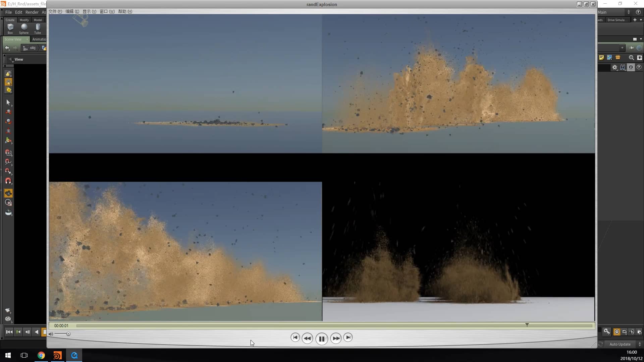
Task: Open Houdini help question mark icon
Action: (638, 12)
